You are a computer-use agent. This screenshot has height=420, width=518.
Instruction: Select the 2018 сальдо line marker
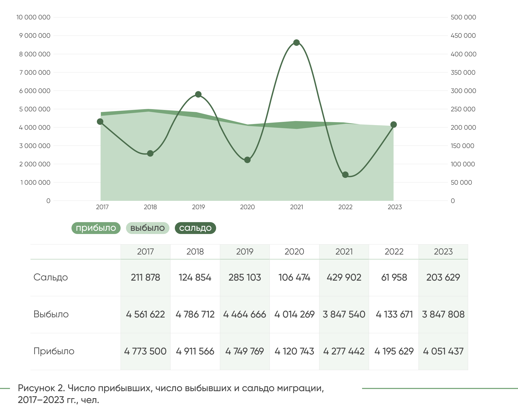click(150, 153)
